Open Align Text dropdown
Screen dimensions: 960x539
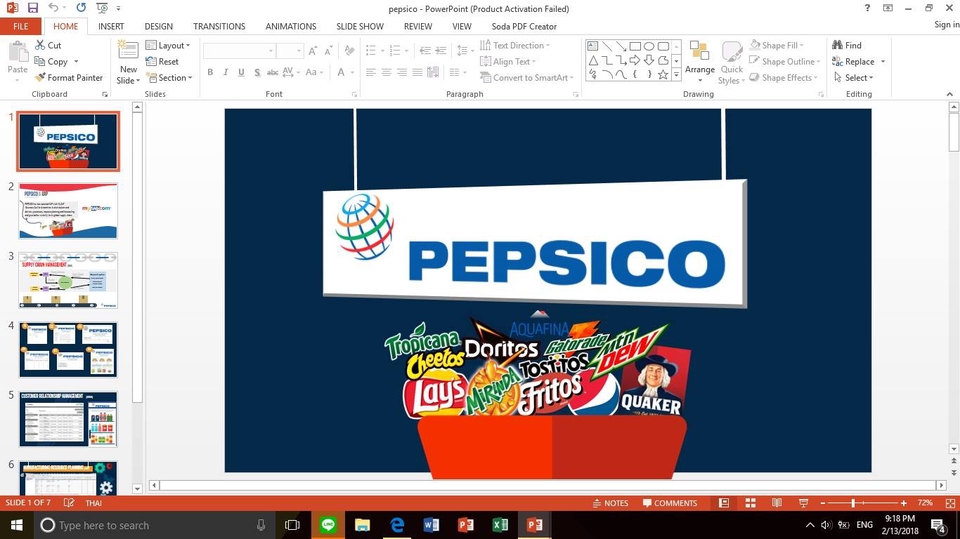click(508, 61)
